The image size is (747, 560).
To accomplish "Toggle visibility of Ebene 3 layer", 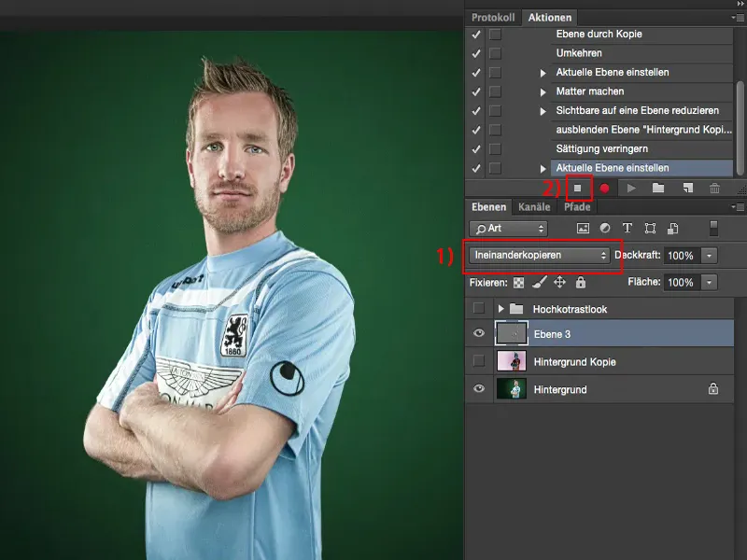I will point(479,333).
